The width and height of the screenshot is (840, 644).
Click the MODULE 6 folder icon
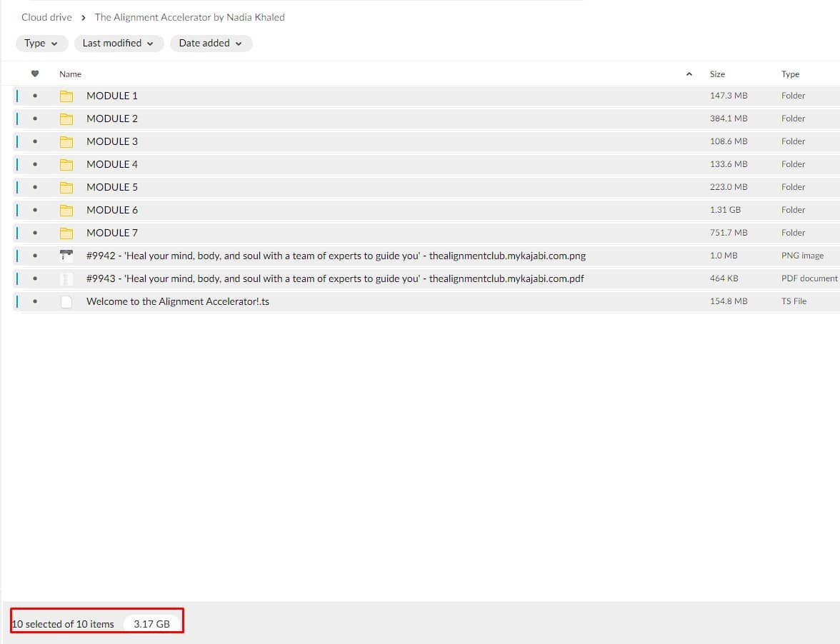66,210
